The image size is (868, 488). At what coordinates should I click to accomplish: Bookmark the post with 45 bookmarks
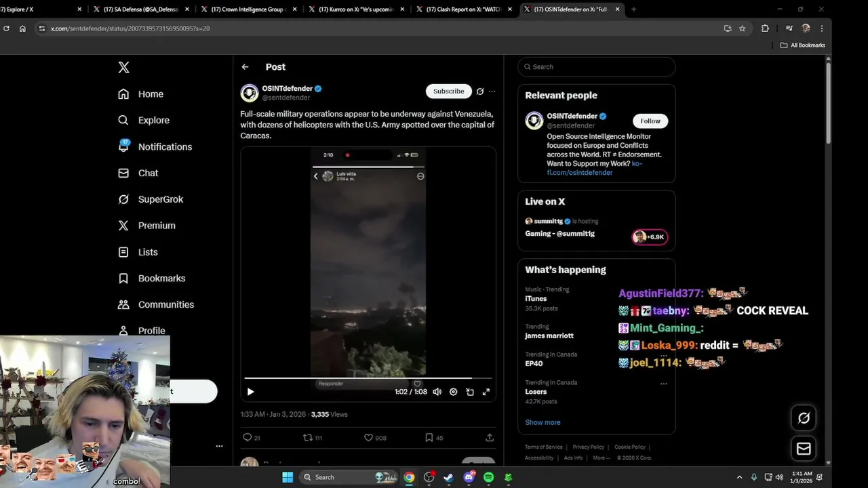(429, 438)
